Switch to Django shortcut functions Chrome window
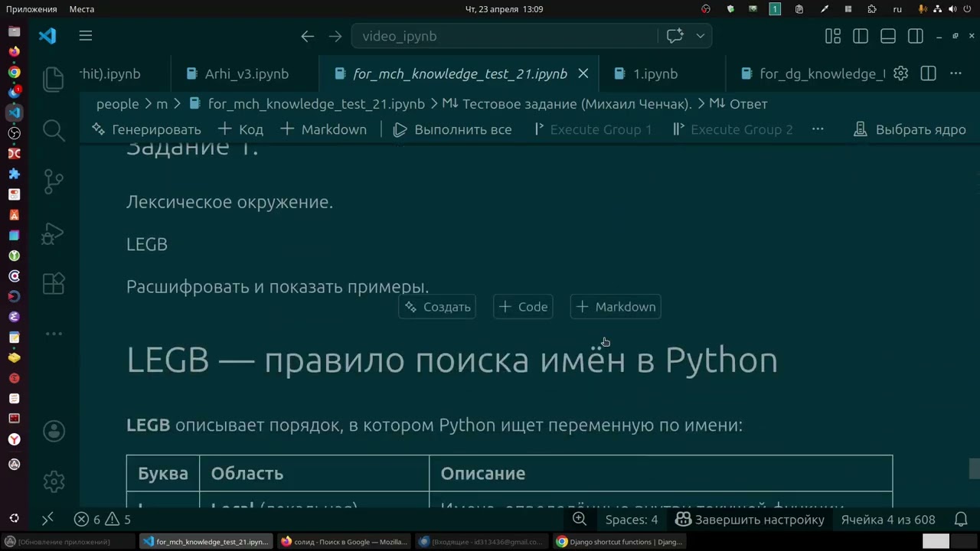The height and width of the screenshot is (551, 980). click(619, 541)
